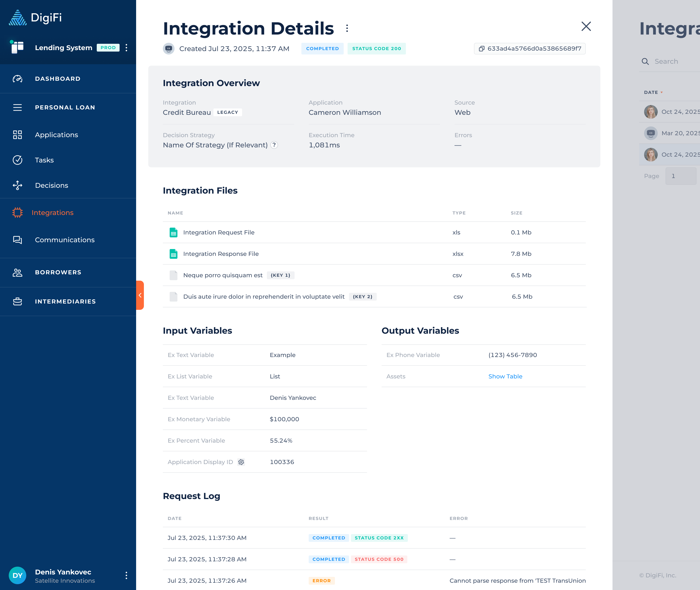700x590 pixels.
Task: Click the Intermediaries briefcase icon
Action: click(17, 301)
